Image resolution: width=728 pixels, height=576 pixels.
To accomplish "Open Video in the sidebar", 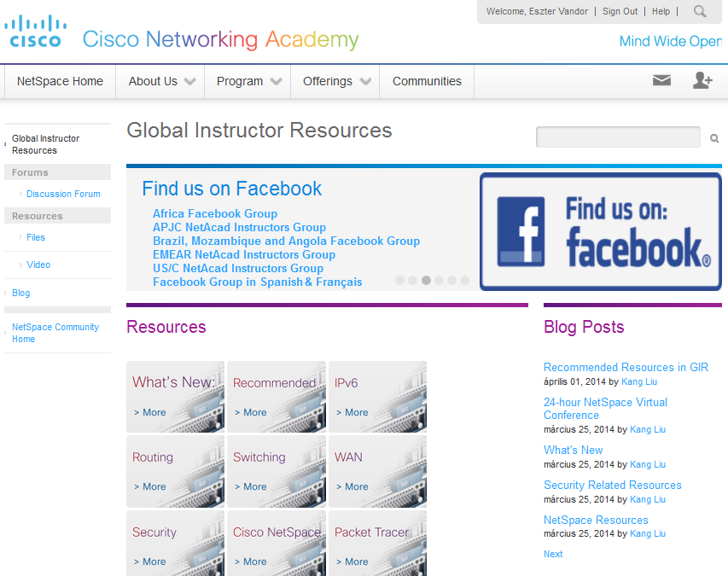I will pos(38,265).
